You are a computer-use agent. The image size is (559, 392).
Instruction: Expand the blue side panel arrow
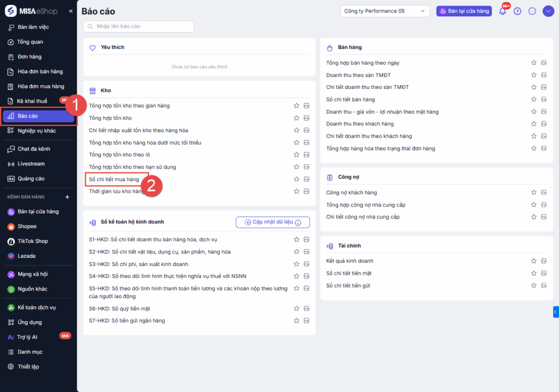tap(555, 312)
